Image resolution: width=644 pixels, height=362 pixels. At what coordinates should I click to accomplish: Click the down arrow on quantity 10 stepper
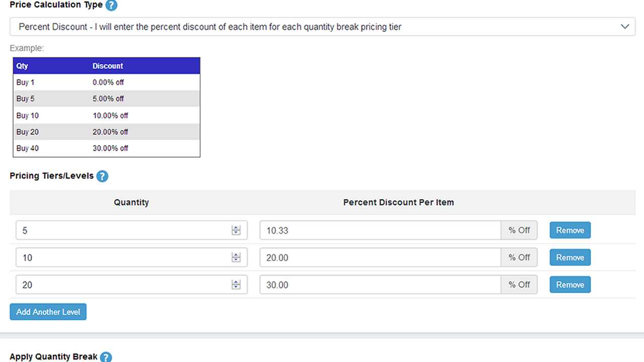[235, 259]
